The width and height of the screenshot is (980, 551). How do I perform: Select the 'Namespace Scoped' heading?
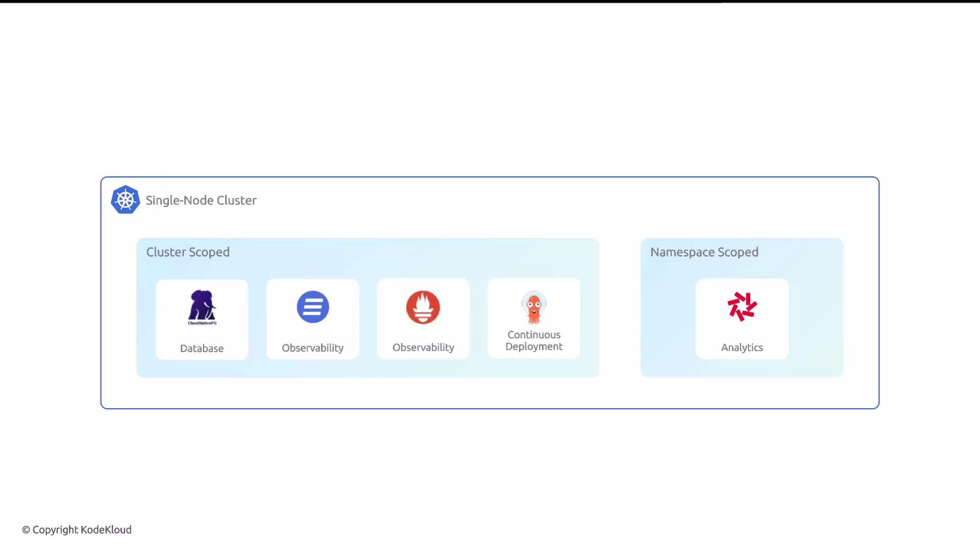coord(704,252)
